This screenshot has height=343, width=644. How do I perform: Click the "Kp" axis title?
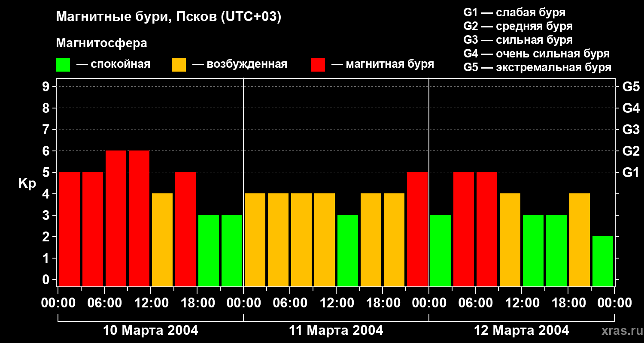click(x=27, y=183)
